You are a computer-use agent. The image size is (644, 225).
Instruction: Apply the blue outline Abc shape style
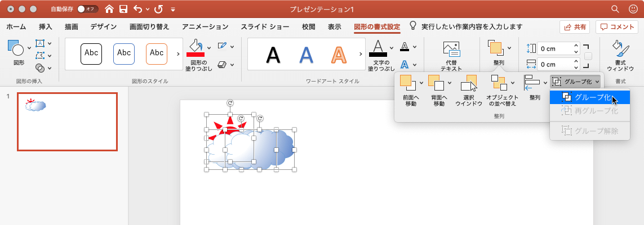(123, 54)
